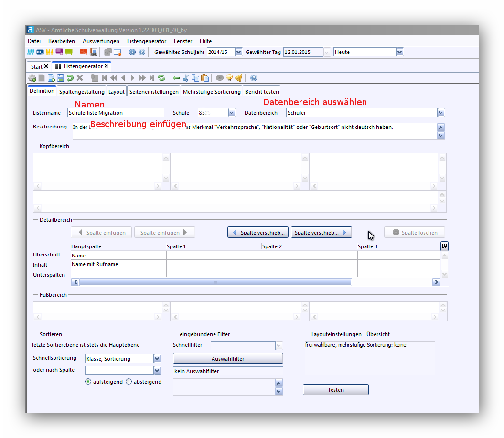Viewport: 504px width, 438px height.
Task: Click the left Spalte verschieb... button
Action: click(x=258, y=232)
